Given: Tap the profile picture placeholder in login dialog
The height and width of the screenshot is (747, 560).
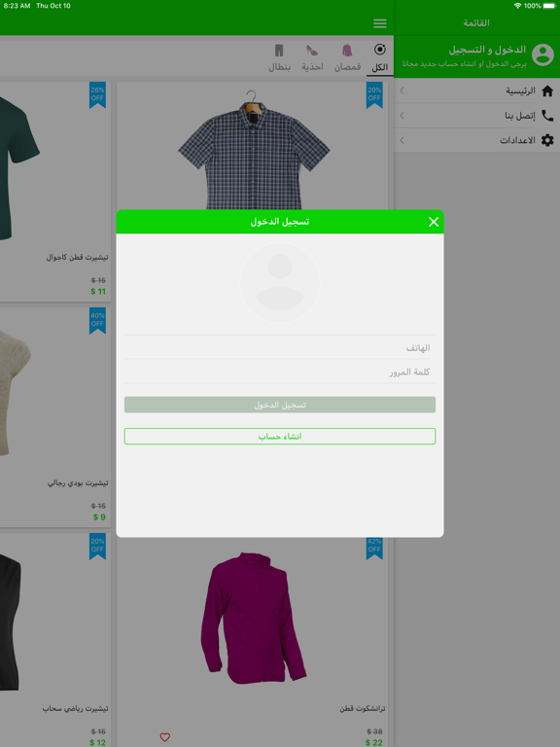Looking at the screenshot, I should pyautogui.click(x=280, y=282).
